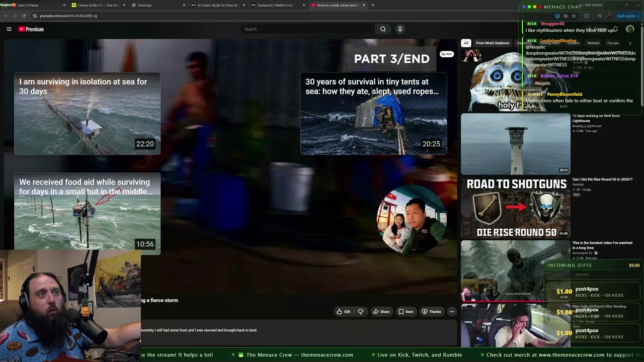Open '30 years of survival' end card

click(x=373, y=114)
